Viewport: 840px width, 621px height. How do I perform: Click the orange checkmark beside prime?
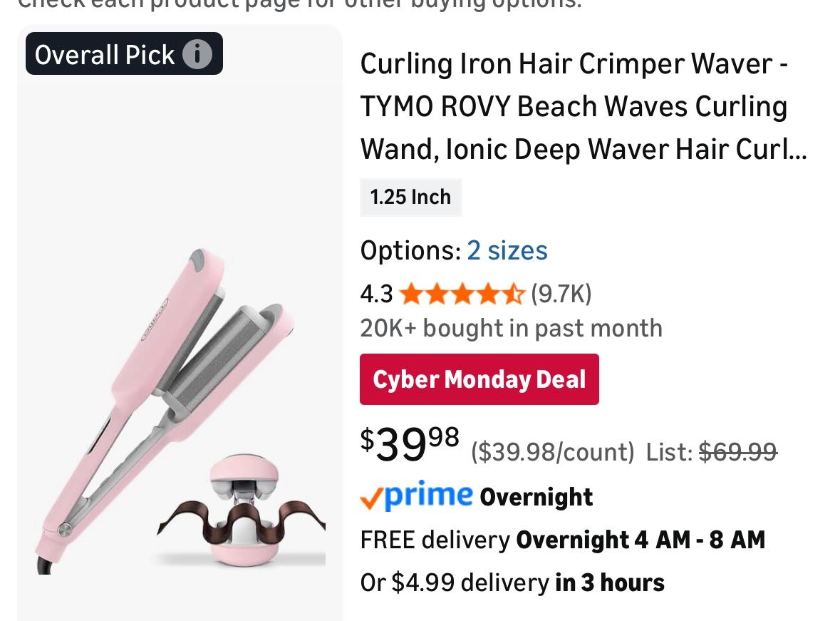[373, 496]
